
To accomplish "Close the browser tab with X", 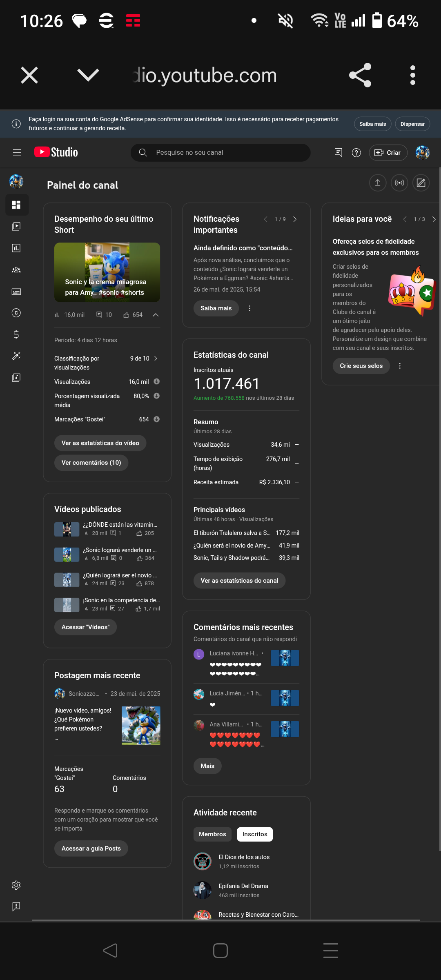I will (29, 75).
